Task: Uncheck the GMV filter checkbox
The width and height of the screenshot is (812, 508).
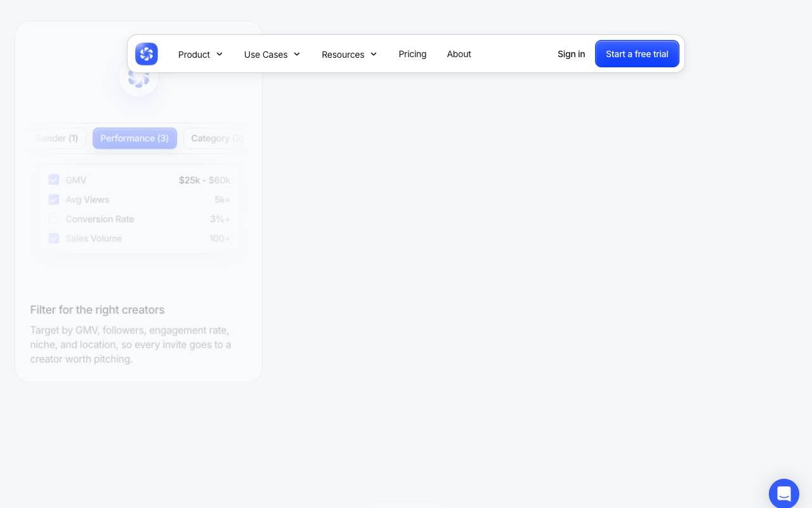Action: 54,180
